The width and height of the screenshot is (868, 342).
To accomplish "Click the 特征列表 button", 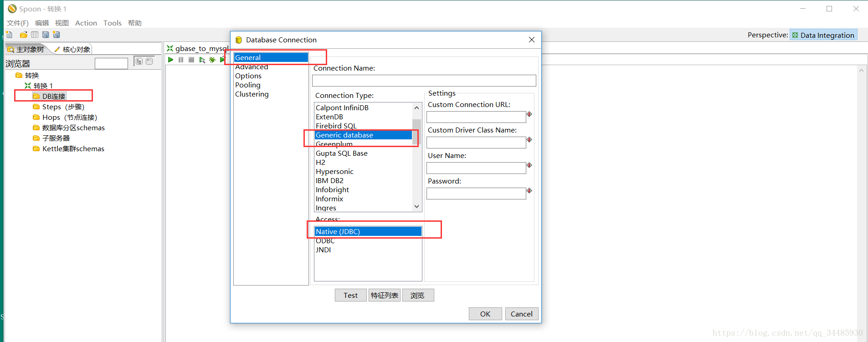I will pos(385,295).
